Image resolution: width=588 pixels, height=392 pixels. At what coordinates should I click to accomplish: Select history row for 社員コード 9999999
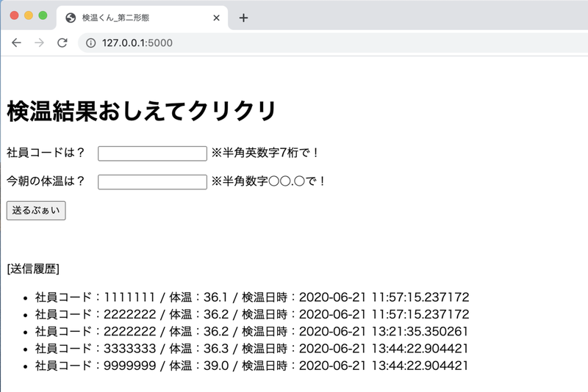click(x=251, y=366)
